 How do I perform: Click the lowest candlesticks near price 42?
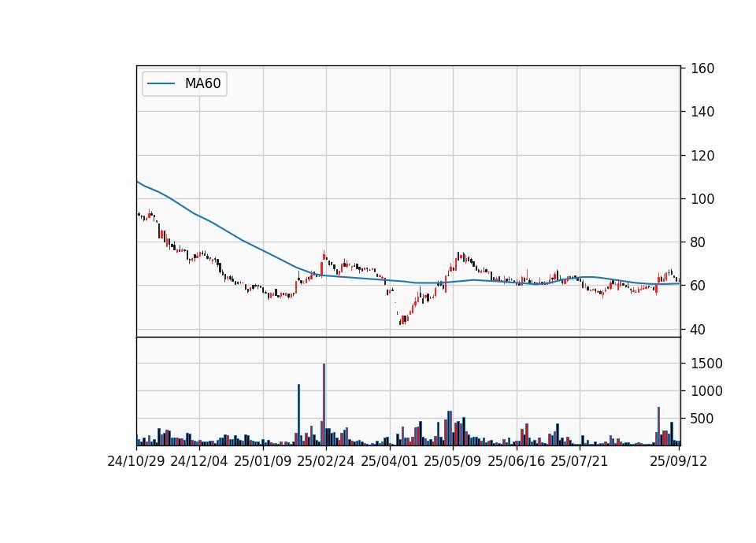(x=403, y=320)
